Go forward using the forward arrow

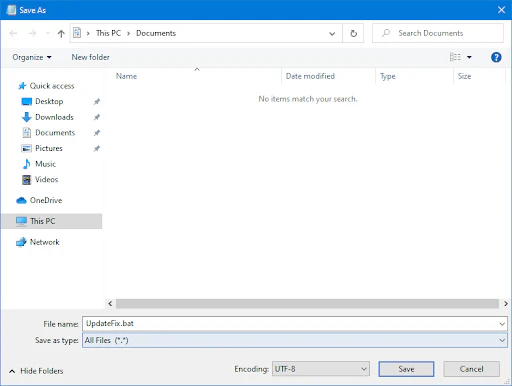coord(32,33)
